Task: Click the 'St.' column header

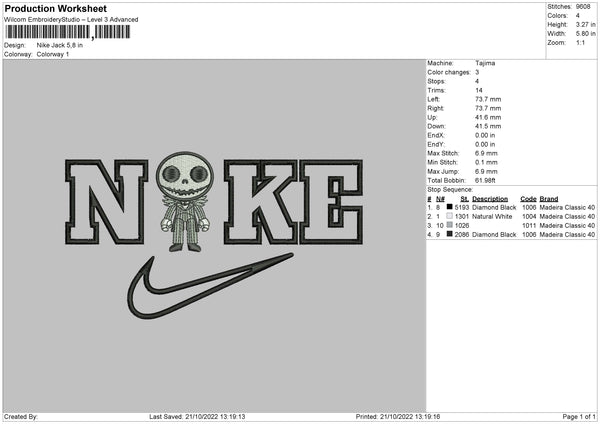Action: tap(465, 199)
